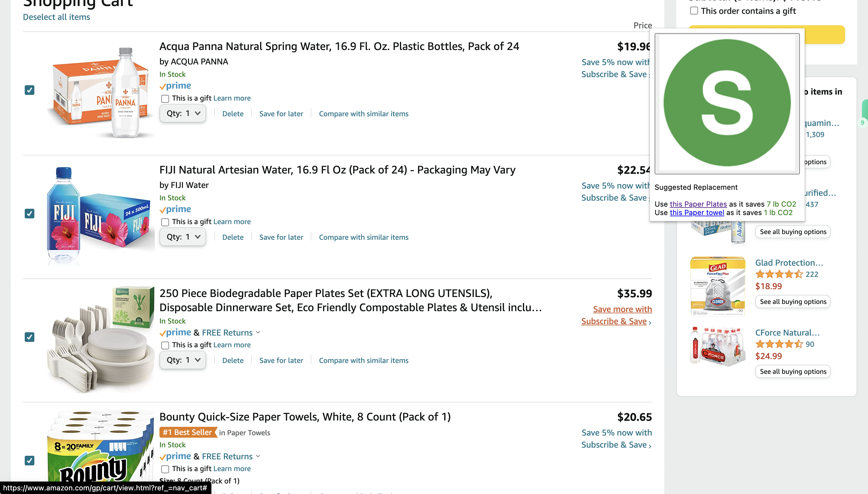The image size is (868, 494).
Task: Click the prime badge under FIJI Water
Action: [175, 209]
